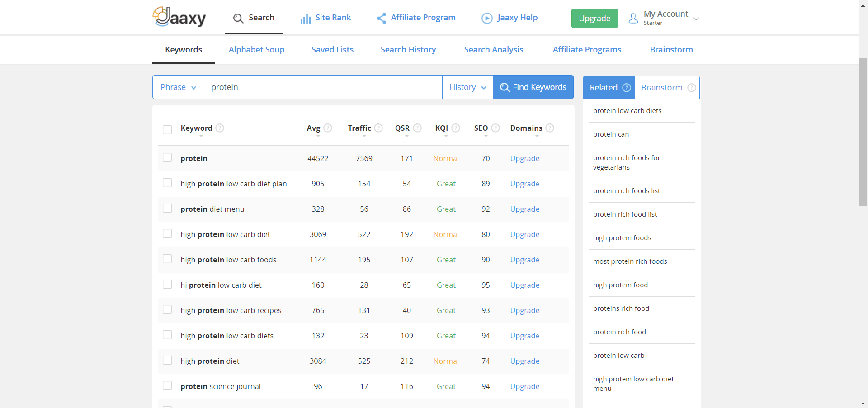
Task: Open the Saved Lists tab
Action: pyautogui.click(x=332, y=50)
